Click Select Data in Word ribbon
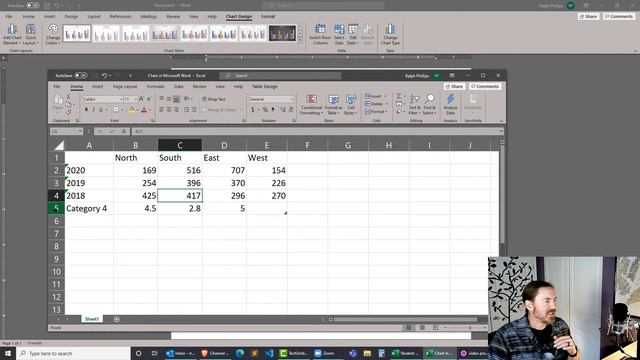640x360 pixels. [339, 34]
